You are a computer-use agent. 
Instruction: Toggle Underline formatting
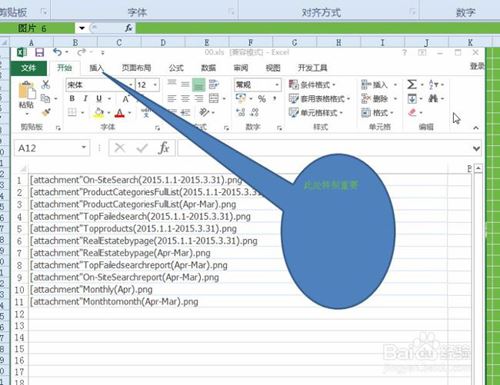point(99,99)
